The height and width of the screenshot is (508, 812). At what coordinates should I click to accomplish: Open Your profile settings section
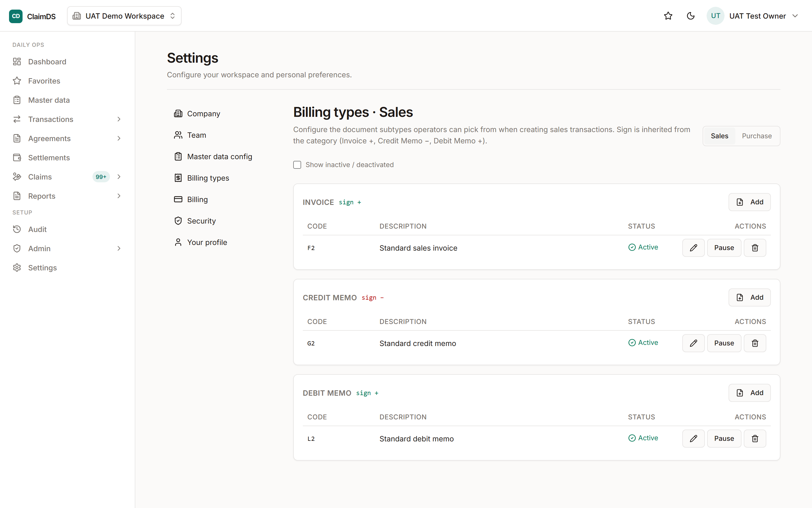coord(221,243)
